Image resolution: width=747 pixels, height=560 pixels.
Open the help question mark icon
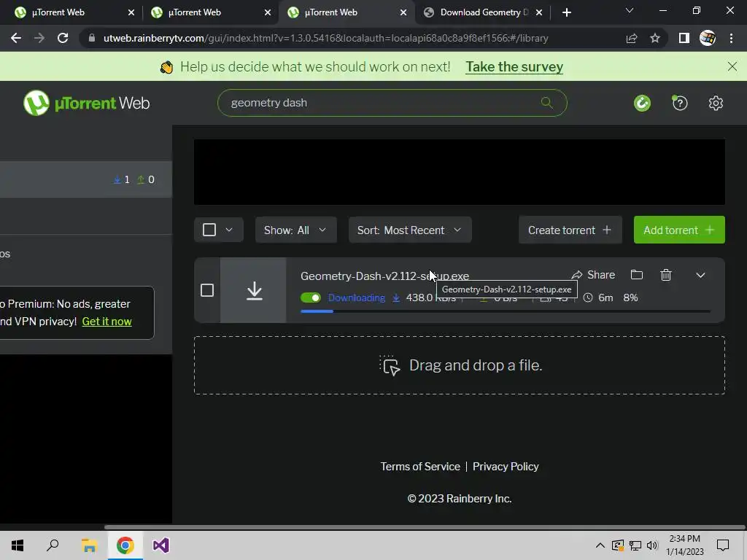tap(680, 103)
